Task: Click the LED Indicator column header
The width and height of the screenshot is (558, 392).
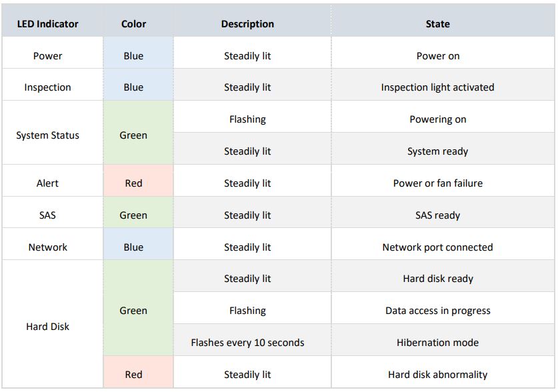Action: click(x=47, y=24)
